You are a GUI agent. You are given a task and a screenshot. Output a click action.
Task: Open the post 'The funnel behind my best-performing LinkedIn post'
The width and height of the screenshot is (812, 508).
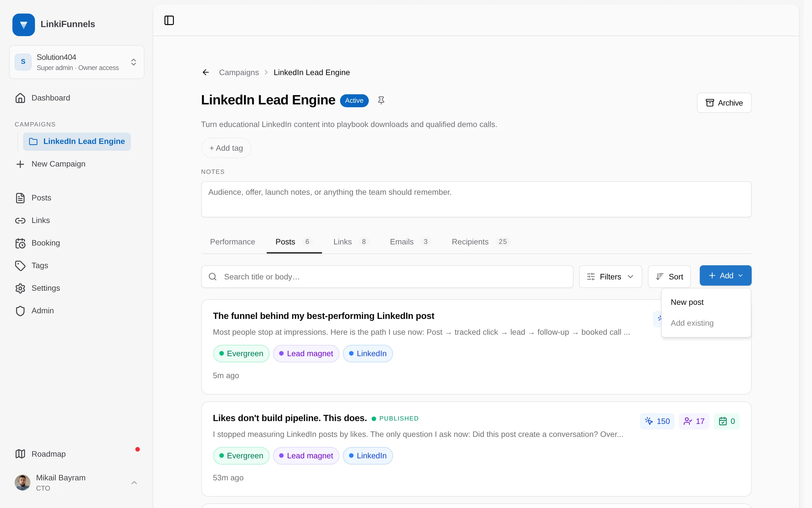323,316
